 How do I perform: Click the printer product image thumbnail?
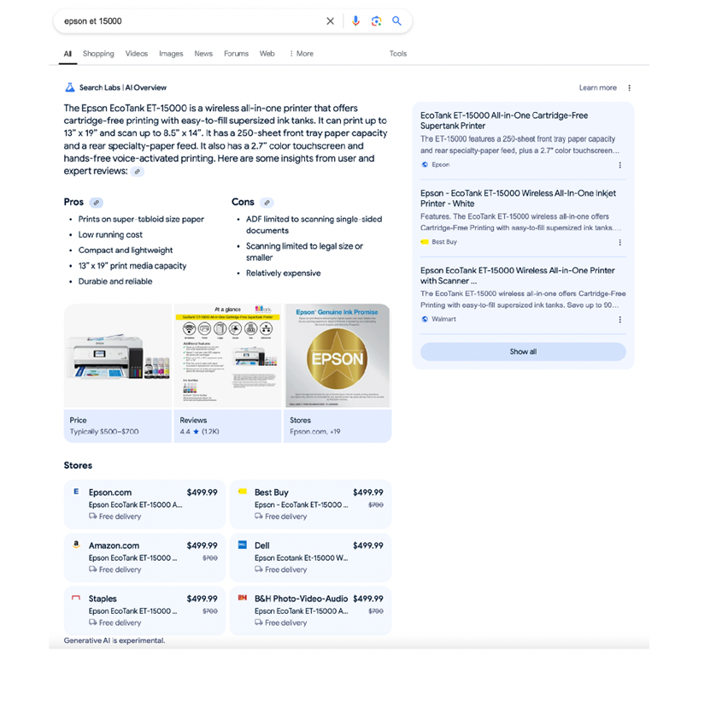click(118, 356)
